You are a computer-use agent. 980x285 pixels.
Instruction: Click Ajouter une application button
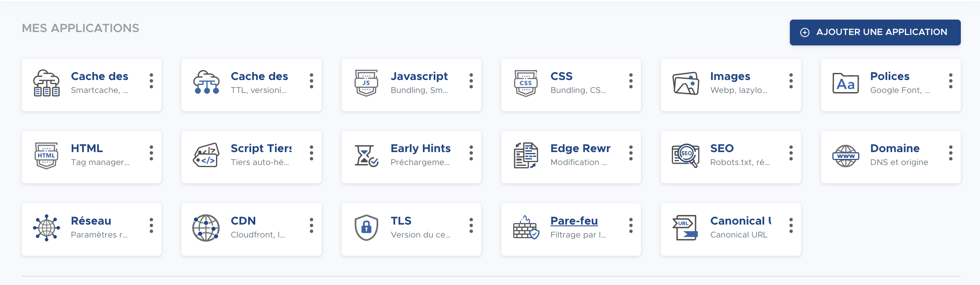(875, 32)
